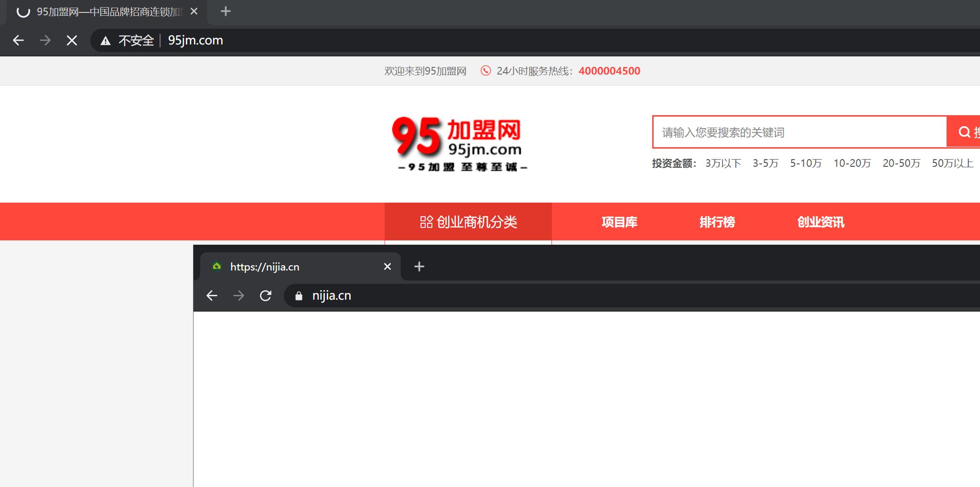Go back in the nijia.cn window
Screen dimensions: 980x487
coord(212,296)
